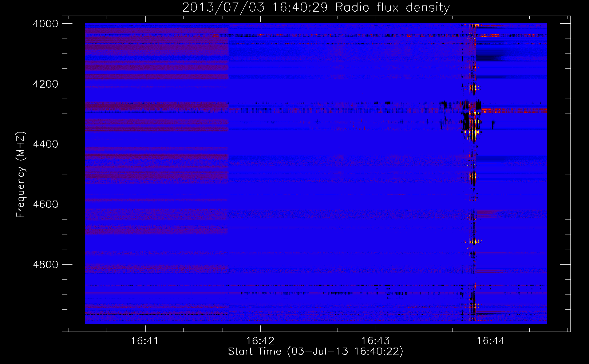This screenshot has width=589, height=364.
Task: Click the 16:43 time tick label
Action: click(376, 341)
